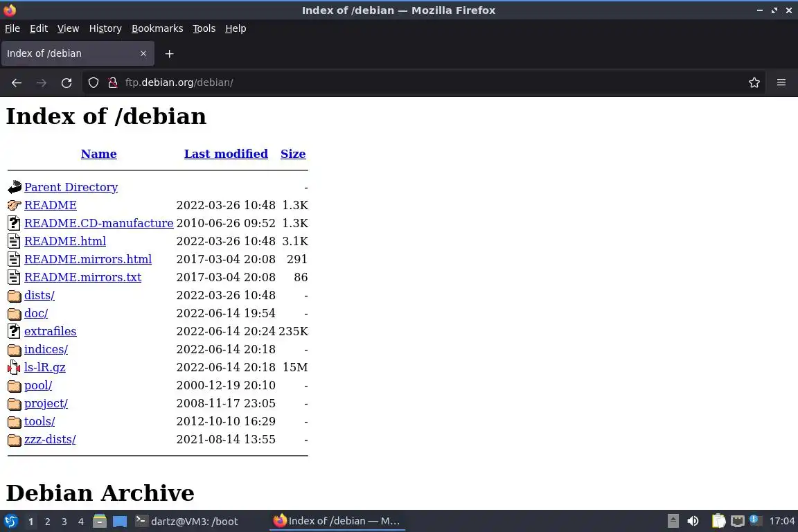The width and height of the screenshot is (798, 532).
Task: Open the dists/ directory link
Action: coord(39,295)
